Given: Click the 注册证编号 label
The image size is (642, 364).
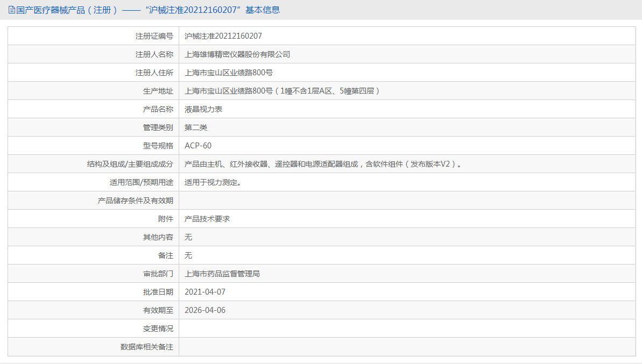Looking at the screenshot, I should pos(154,36).
